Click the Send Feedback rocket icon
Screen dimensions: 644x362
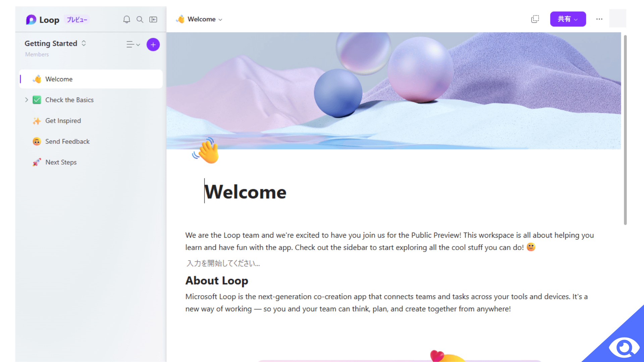pyautogui.click(x=37, y=141)
